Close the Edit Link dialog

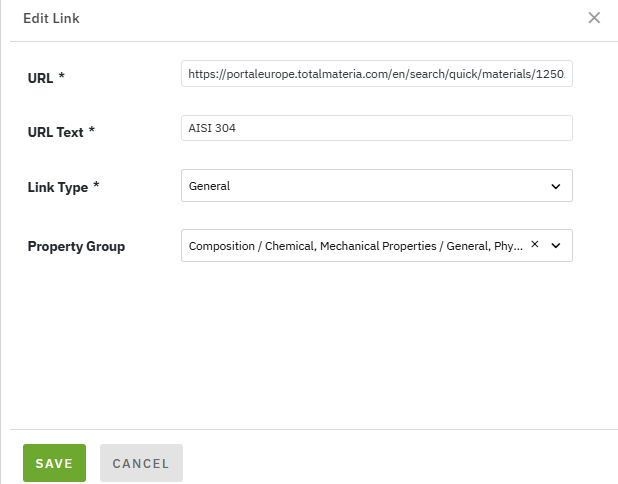coord(594,18)
